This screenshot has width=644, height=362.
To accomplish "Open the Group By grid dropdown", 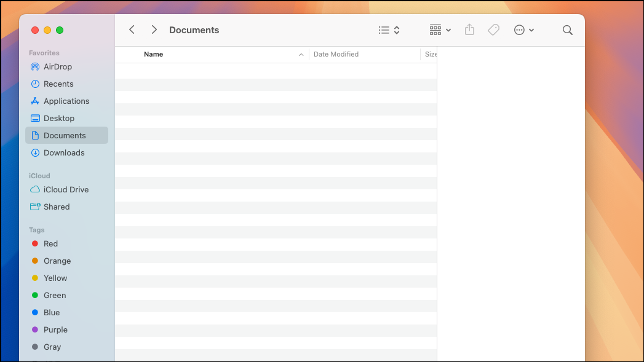I will click(440, 30).
